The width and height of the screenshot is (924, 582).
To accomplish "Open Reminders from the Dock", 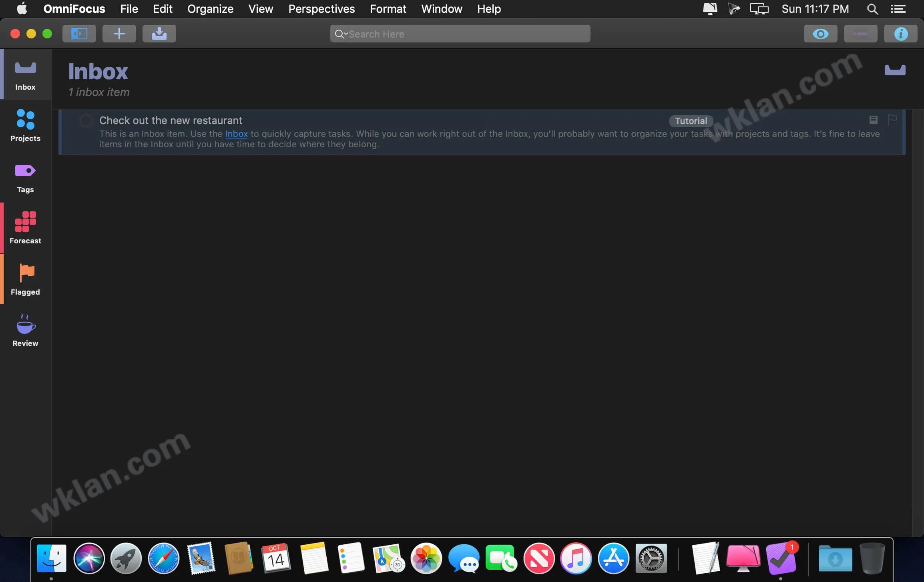I will point(351,558).
